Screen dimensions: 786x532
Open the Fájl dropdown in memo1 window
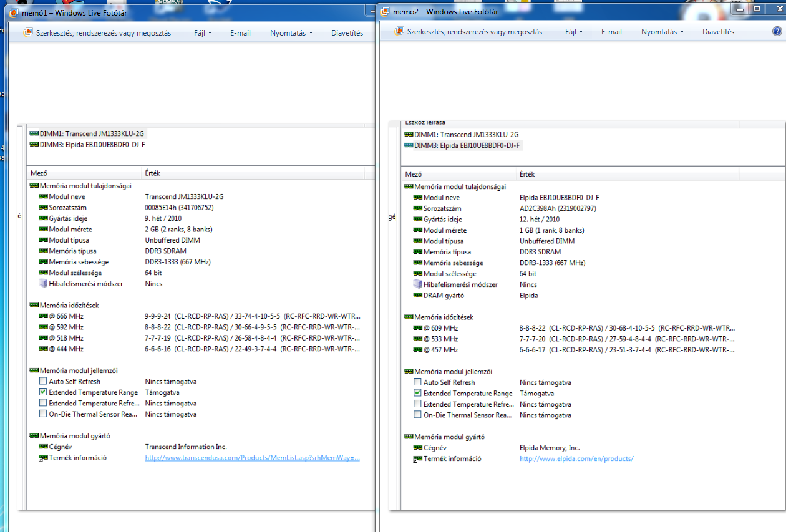tap(201, 32)
